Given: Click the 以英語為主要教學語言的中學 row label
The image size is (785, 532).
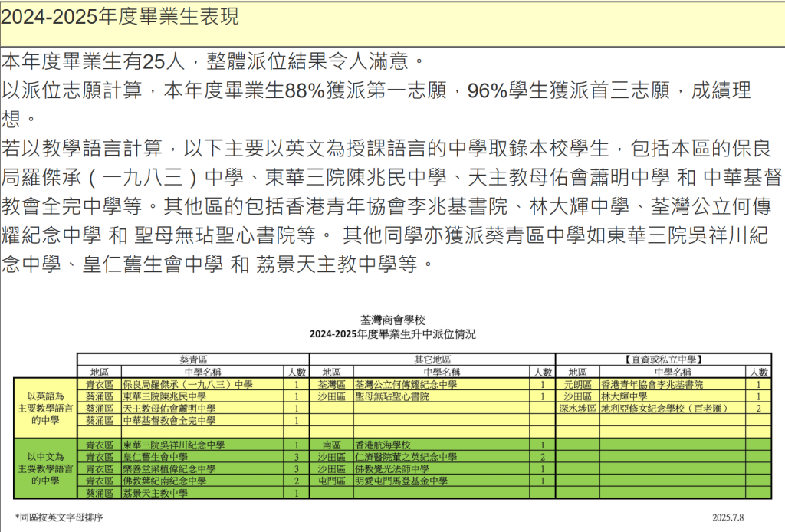Looking at the screenshot, I should coord(45,409).
